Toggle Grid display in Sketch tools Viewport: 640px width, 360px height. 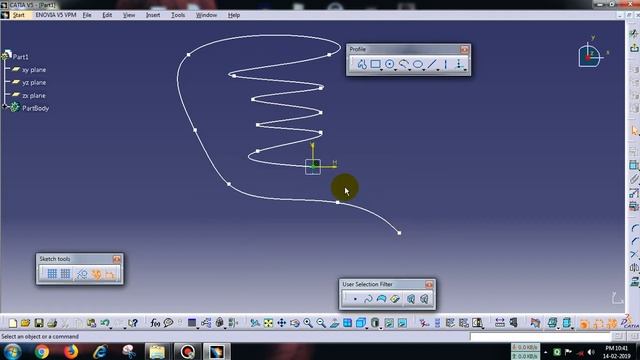pyautogui.click(x=52, y=274)
